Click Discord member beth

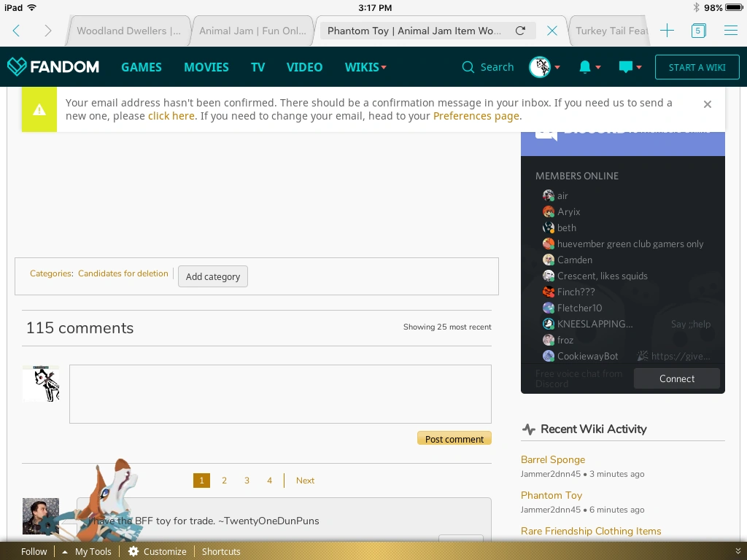pos(560,228)
